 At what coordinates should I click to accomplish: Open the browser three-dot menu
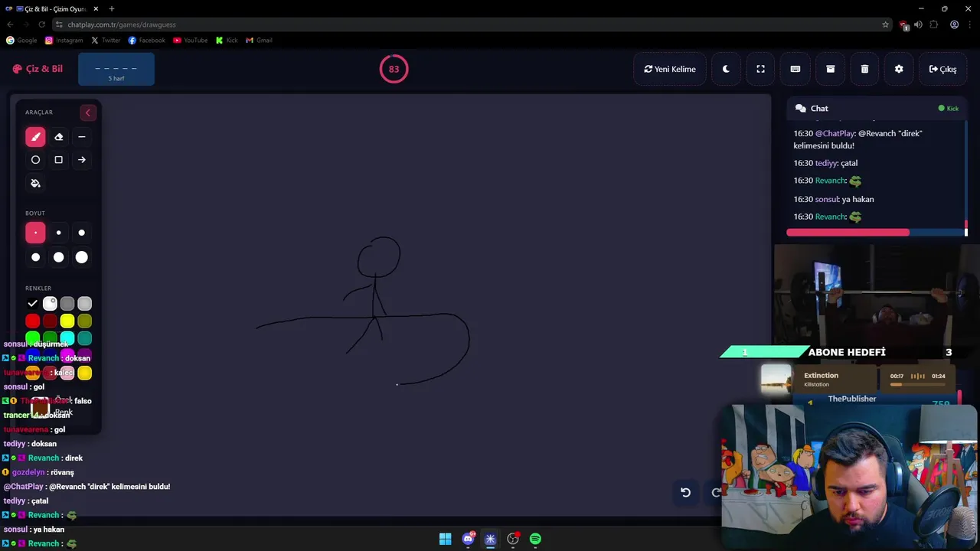coord(970,24)
